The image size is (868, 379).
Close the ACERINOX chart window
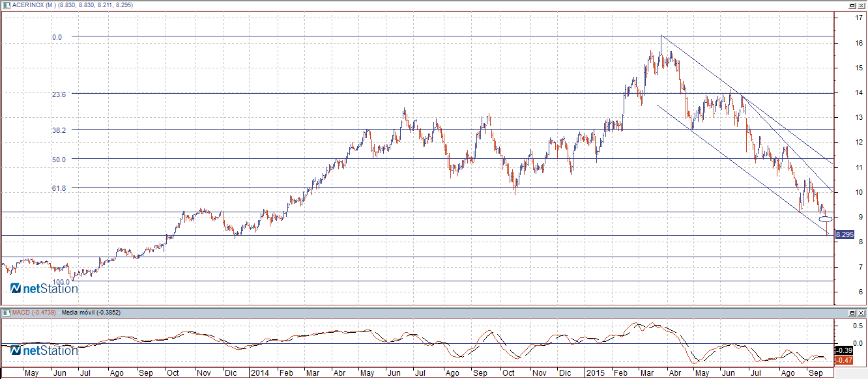(x=861, y=5)
